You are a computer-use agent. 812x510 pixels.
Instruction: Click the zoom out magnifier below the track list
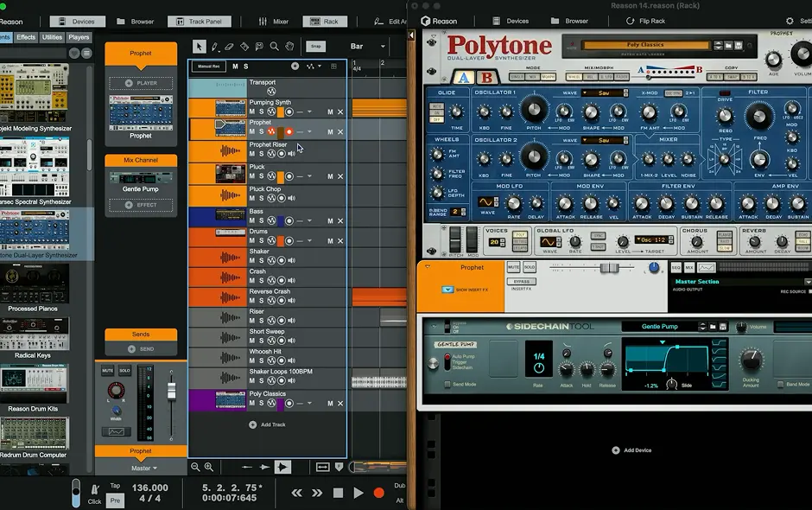pos(195,467)
